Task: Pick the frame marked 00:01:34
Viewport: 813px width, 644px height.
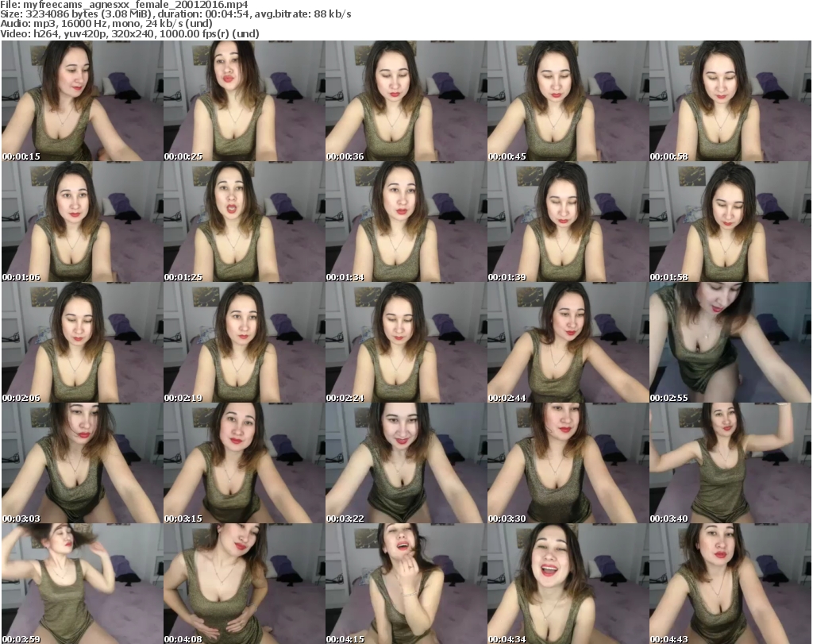Action: 406,222
